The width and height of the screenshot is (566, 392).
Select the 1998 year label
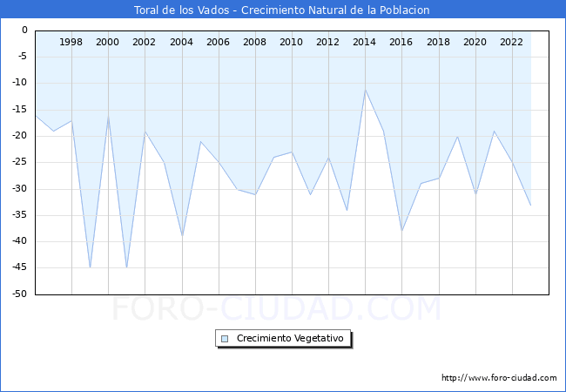click(71, 42)
